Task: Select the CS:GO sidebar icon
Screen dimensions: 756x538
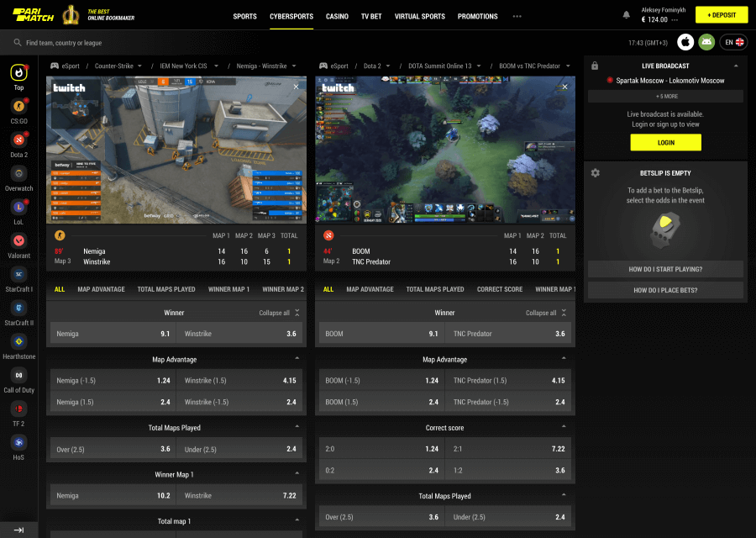Action: pos(18,106)
